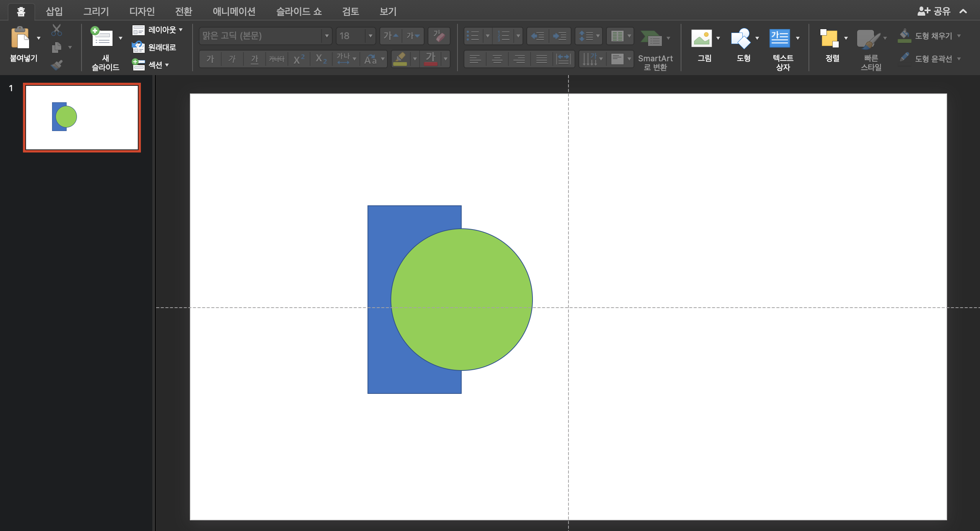980x531 pixels.
Task: Switch to the 삽입 tab
Action: point(54,11)
